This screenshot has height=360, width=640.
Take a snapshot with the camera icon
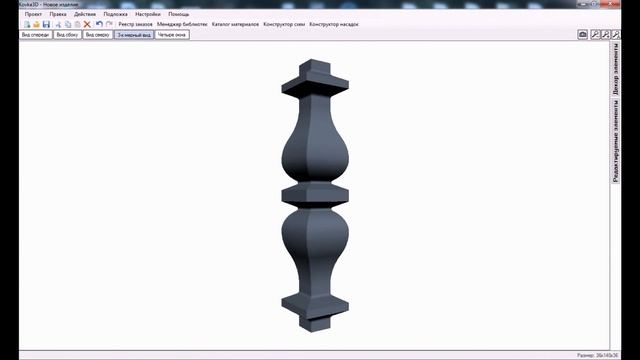pyautogui.click(x=582, y=35)
